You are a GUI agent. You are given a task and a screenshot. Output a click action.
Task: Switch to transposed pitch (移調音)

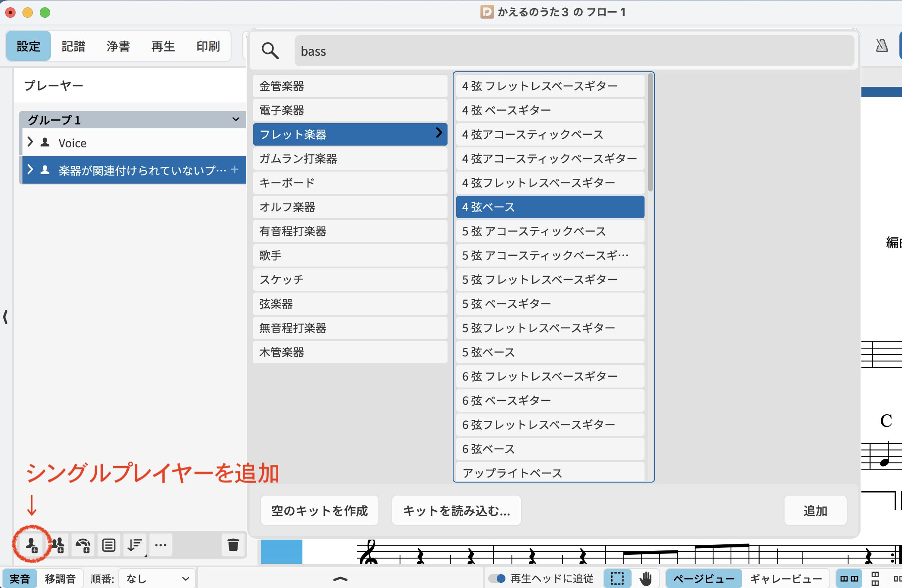pyautogui.click(x=60, y=578)
